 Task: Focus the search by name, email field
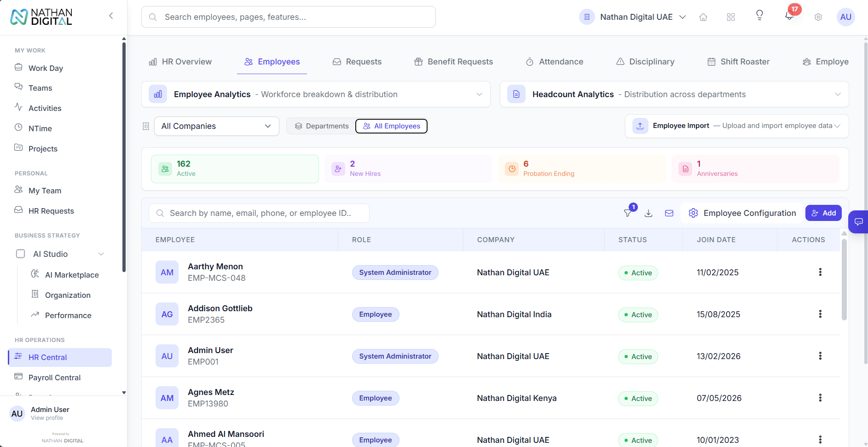click(259, 213)
